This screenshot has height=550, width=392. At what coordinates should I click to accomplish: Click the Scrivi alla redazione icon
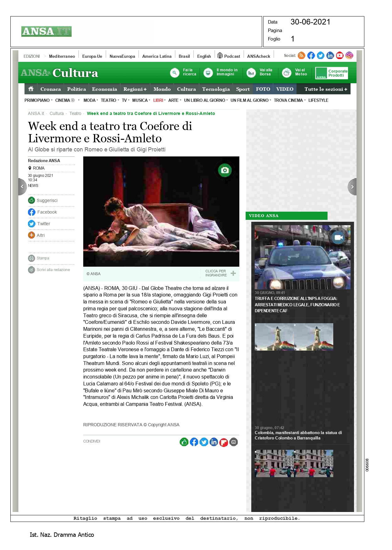click(31, 270)
